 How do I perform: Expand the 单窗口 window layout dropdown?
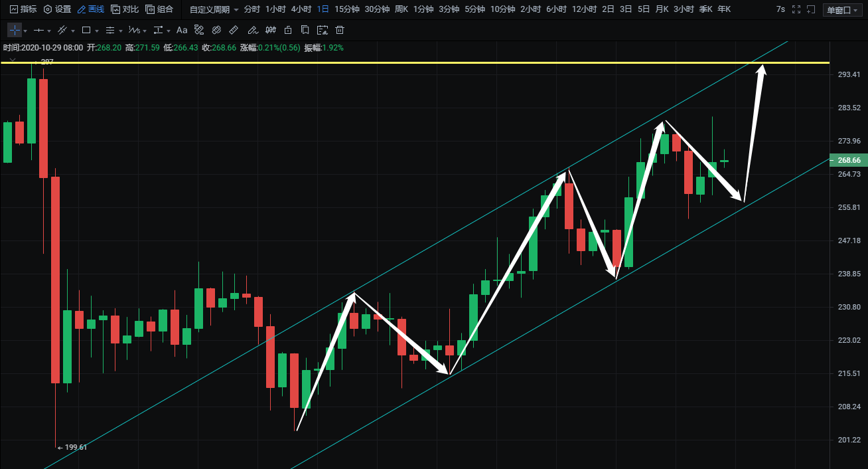841,10
